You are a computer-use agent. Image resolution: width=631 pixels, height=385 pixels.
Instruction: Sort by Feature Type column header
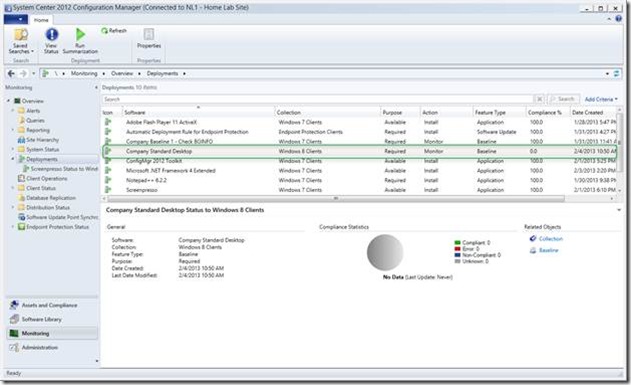(499, 112)
